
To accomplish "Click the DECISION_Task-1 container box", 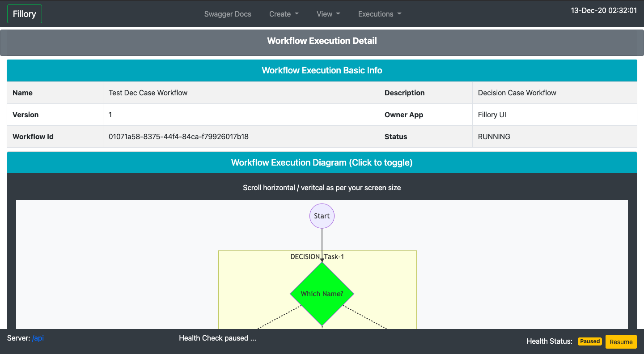I will [x=318, y=256].
